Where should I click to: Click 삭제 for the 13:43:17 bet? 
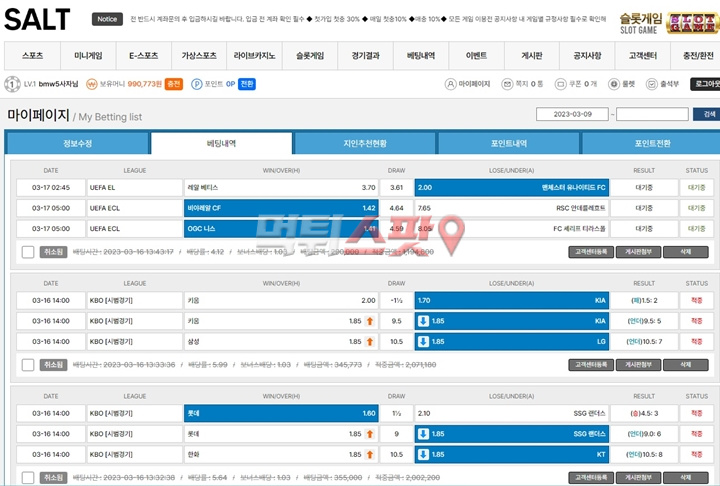pos(686,252)
